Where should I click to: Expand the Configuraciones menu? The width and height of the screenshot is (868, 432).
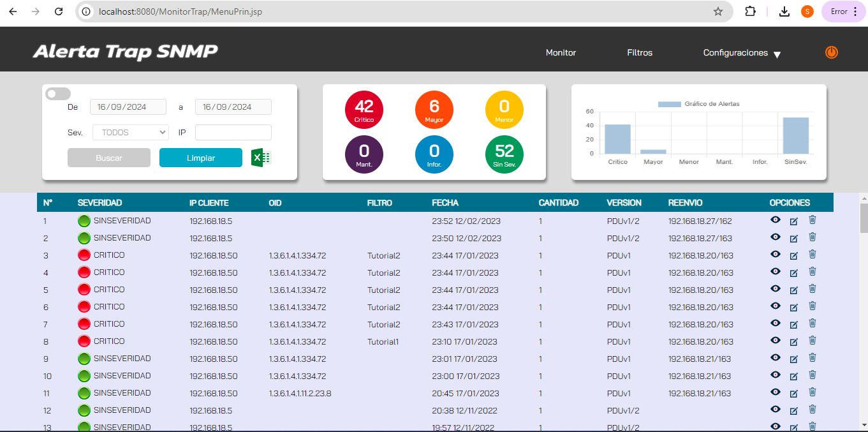click(741, 53)
